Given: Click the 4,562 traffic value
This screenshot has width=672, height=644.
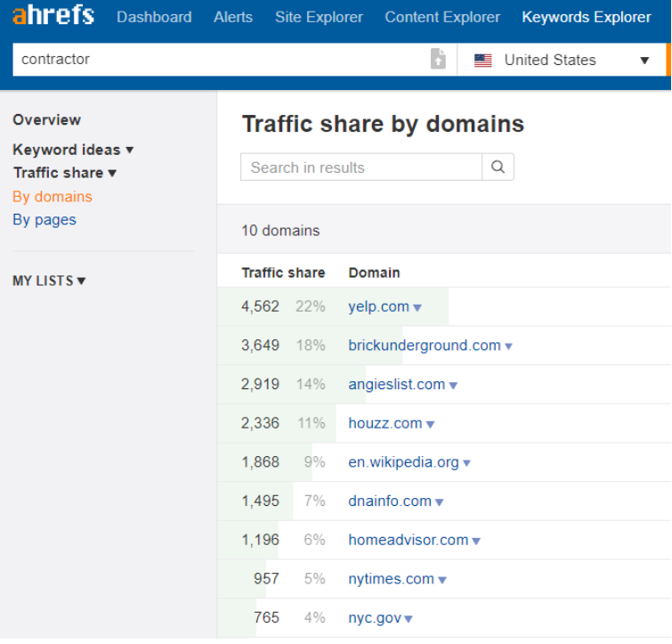Looking at the screenshot, I should pyautogui.click(x=260, y=306).
